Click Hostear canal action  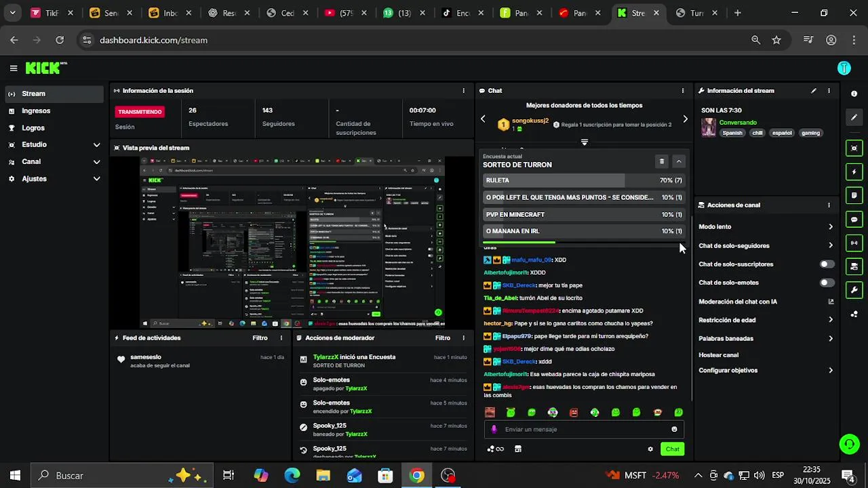click(719, 355)
